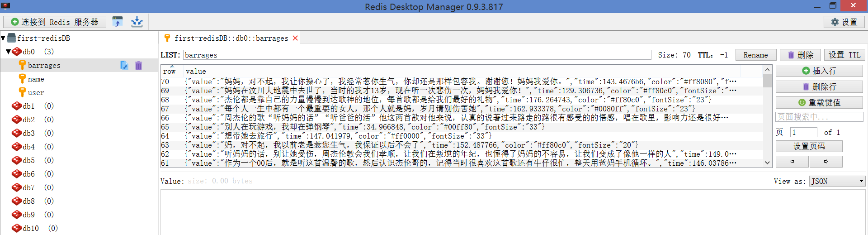Click the large value editor text area
This screenshot has width=868, height=235.
click(513, 212)
